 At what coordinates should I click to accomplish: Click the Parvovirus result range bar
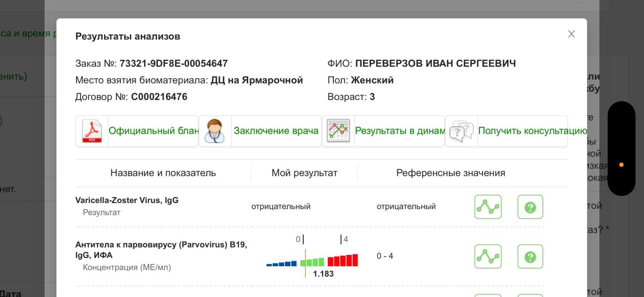pos(312,261)
